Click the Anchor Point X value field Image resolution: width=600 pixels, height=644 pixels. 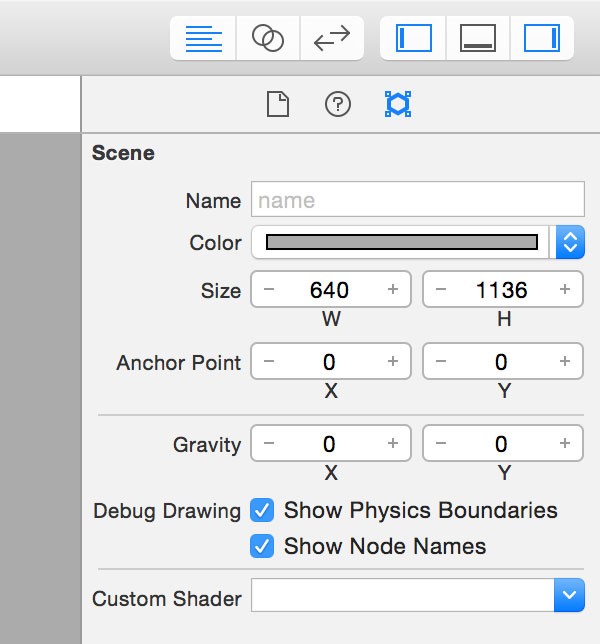(331, 361)
